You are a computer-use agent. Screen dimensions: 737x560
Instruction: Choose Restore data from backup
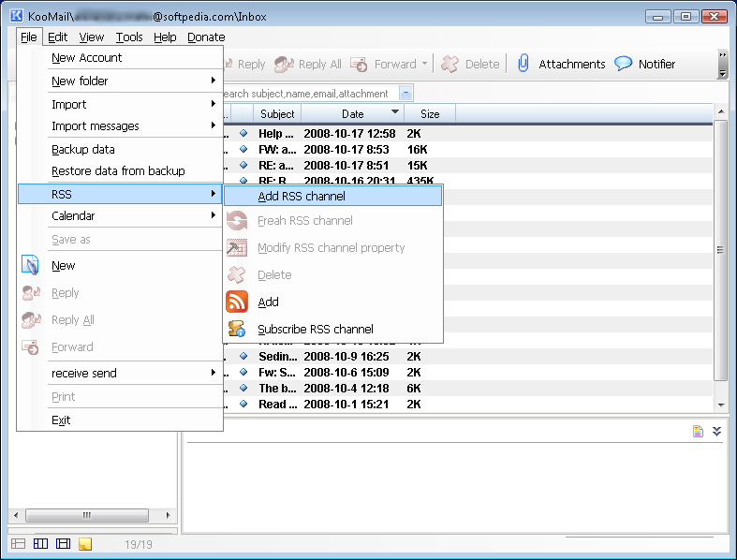(120, 170)
